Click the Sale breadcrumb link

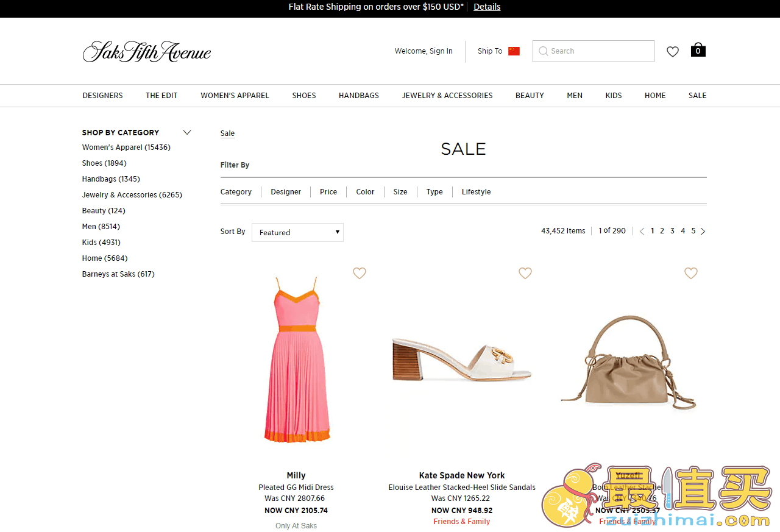point(227,133)
